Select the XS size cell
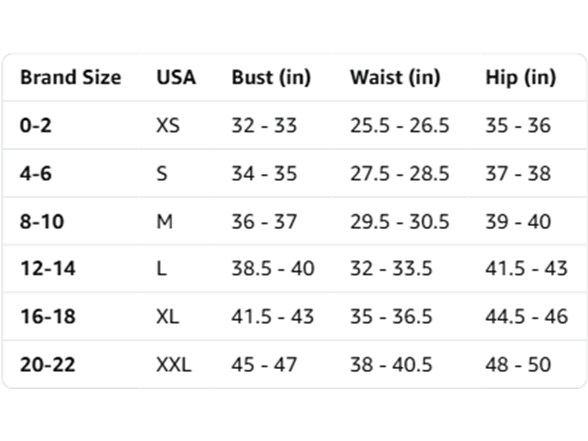Image resolution: width=588 pixels, height=441 pixels. click(x=168, y=125)
